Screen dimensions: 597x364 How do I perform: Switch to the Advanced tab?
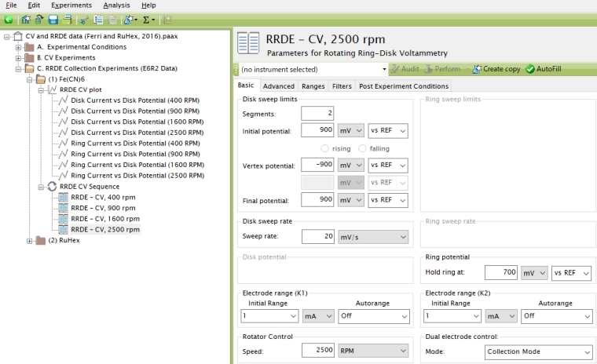pos(278,86)
